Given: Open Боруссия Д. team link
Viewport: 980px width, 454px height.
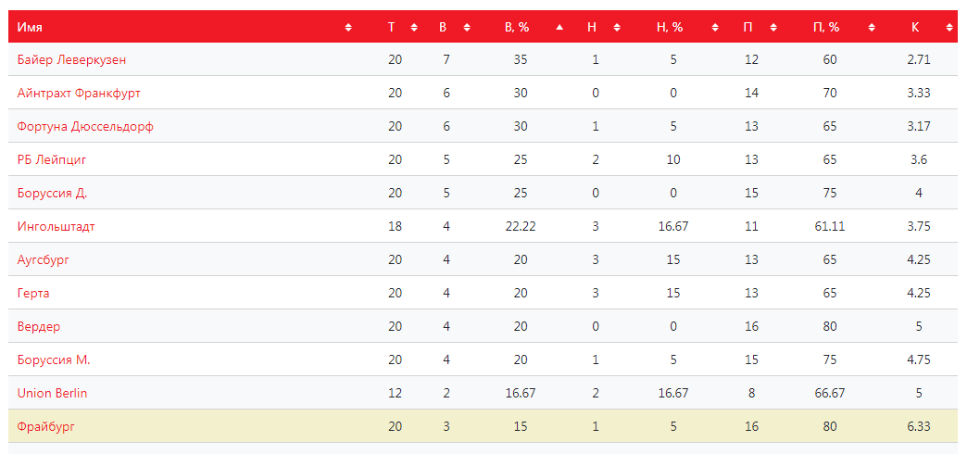Looking at the screenshot, I should click(53, 194).
